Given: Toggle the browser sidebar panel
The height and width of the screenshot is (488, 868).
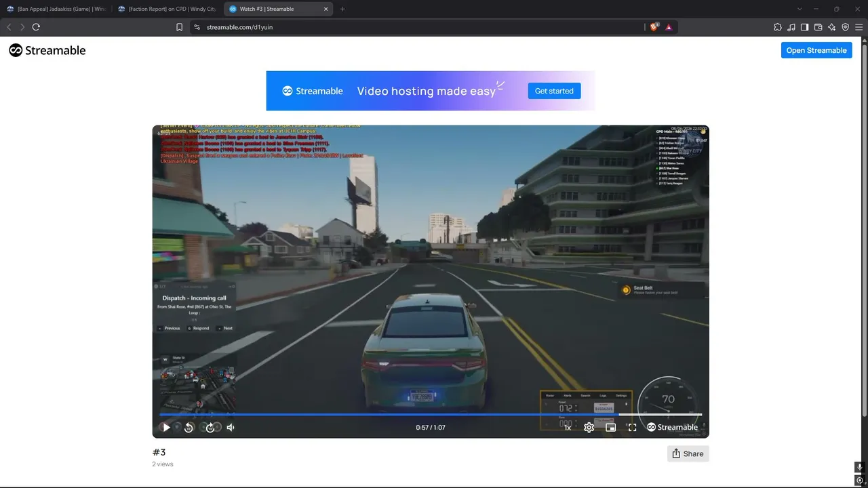Looking at the screenshot, I should (805, 27).
